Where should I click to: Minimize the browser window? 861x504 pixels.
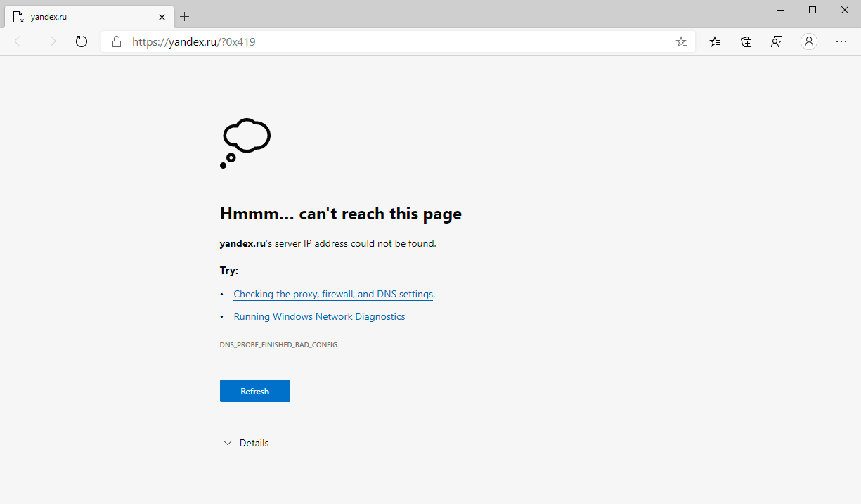pos(780,10)
